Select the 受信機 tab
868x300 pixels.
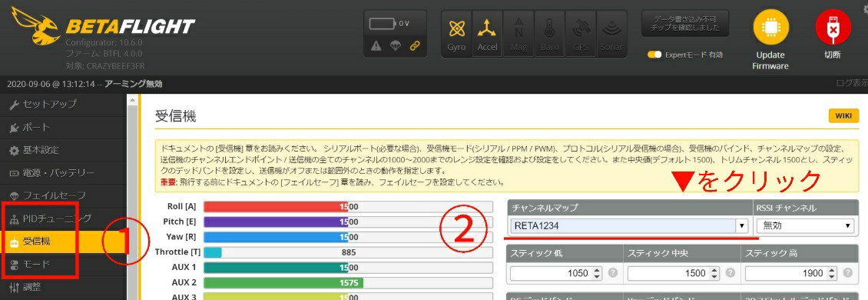(x=63, y=242)
